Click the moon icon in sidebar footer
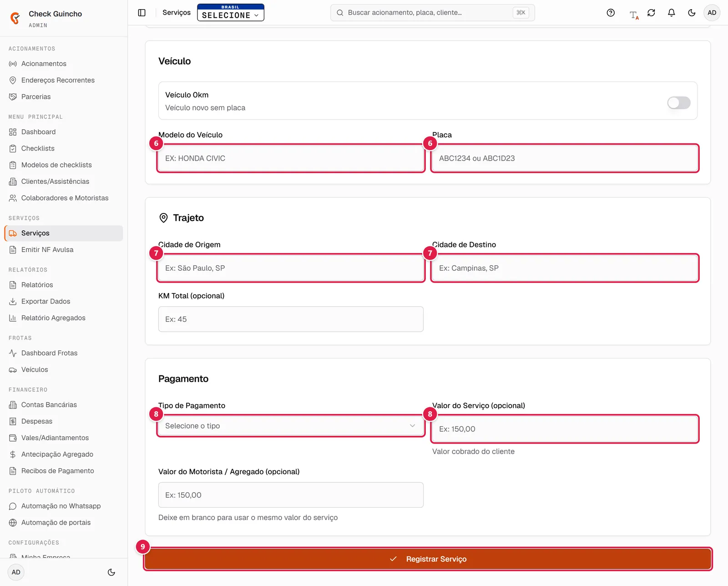 click(x=111, y=572)
